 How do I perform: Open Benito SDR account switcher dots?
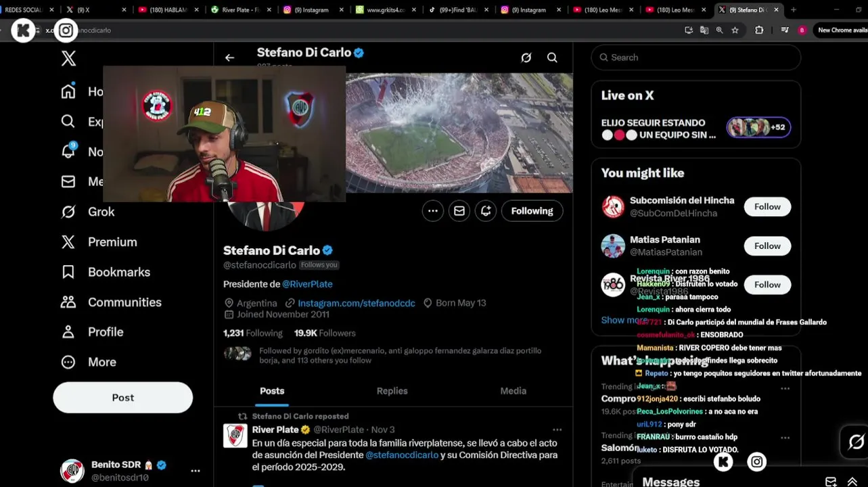196,471
